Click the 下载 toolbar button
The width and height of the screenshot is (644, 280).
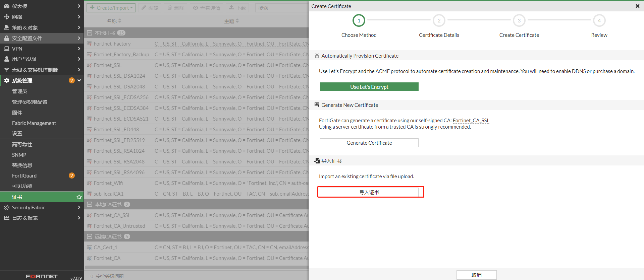pos(237,8)
